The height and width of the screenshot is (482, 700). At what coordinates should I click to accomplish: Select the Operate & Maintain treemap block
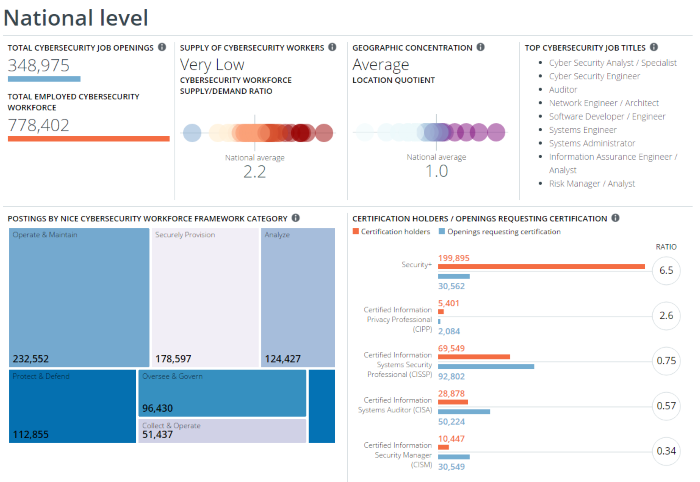click(79, 297)
